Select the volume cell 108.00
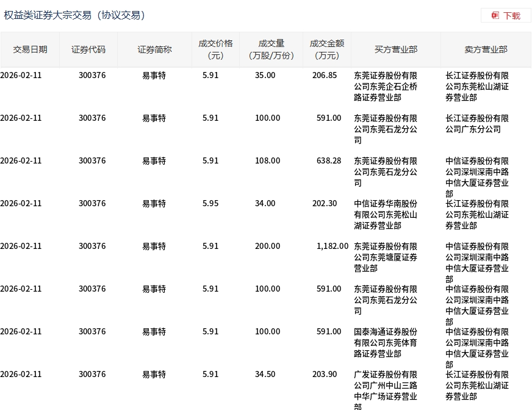The image size is (532, 410). click(x=267, y=161)
